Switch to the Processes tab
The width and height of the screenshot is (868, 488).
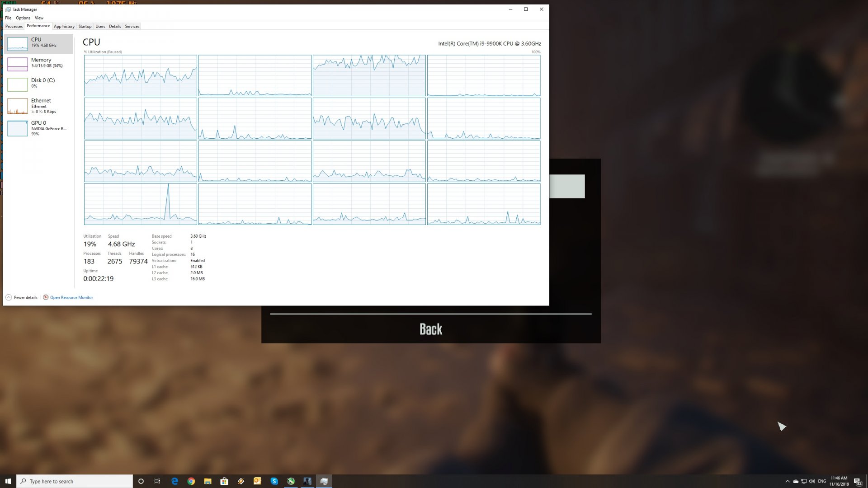point(14,26)
